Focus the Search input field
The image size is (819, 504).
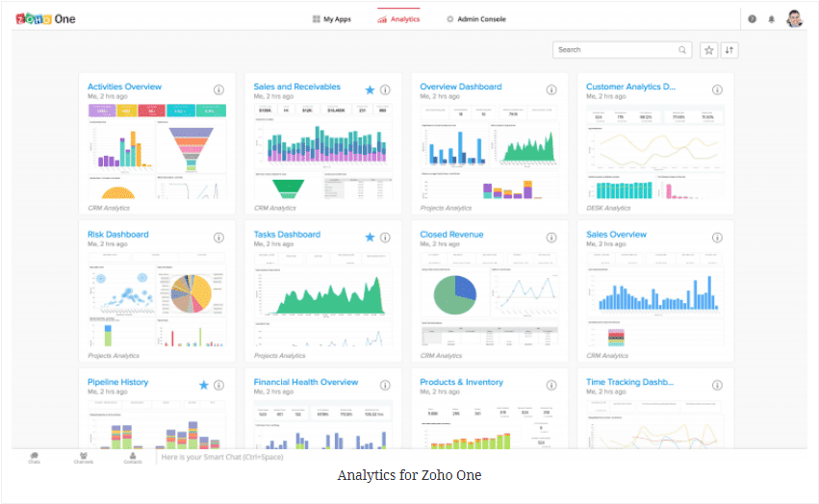point(622,50)
